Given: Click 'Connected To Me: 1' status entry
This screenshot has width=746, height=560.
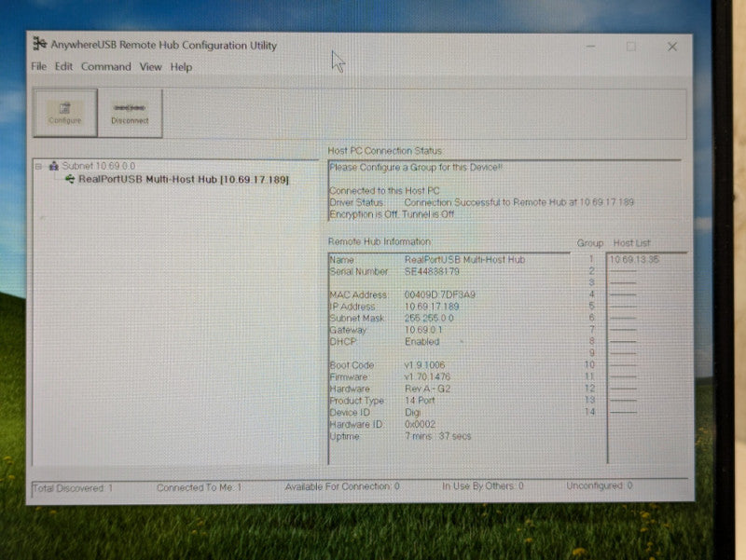Looking at the screenshot, I should 199,487.
